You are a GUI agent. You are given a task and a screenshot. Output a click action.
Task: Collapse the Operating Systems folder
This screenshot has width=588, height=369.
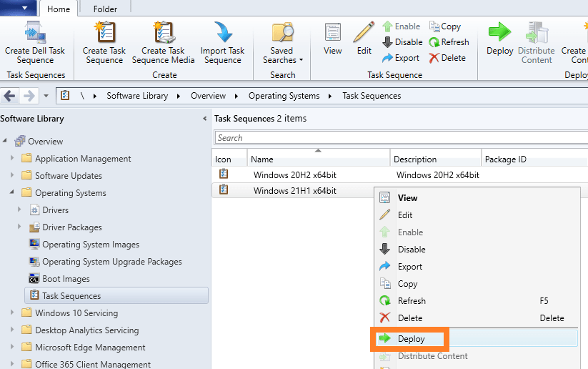pos(12,192)
